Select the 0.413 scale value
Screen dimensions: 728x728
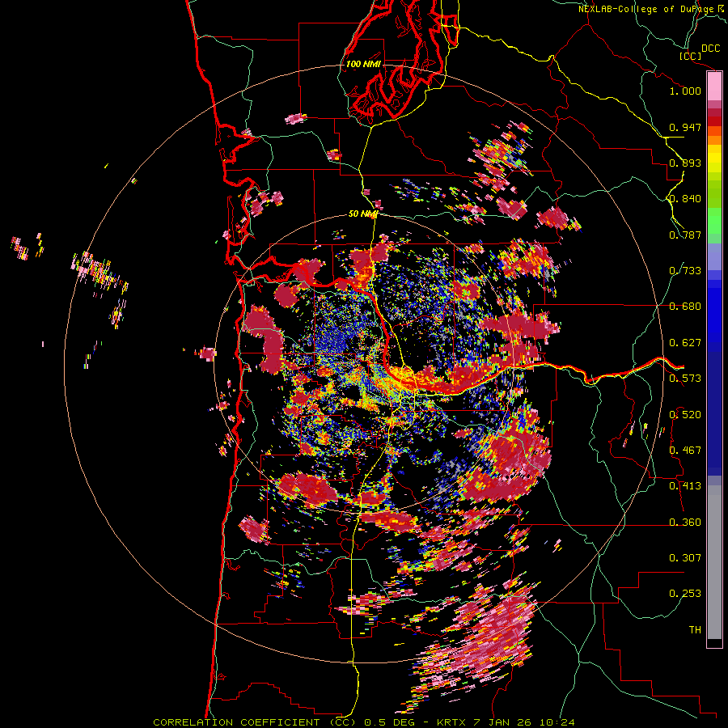(x=685, y=486)
